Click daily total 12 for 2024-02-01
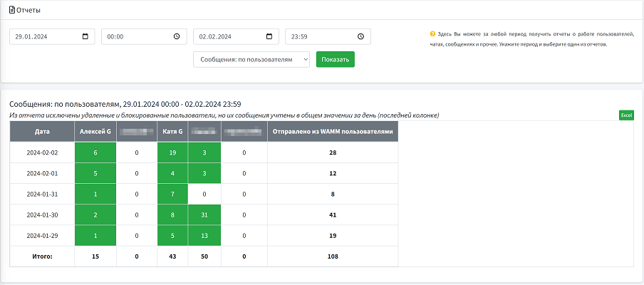 click(x=333, y=173)
